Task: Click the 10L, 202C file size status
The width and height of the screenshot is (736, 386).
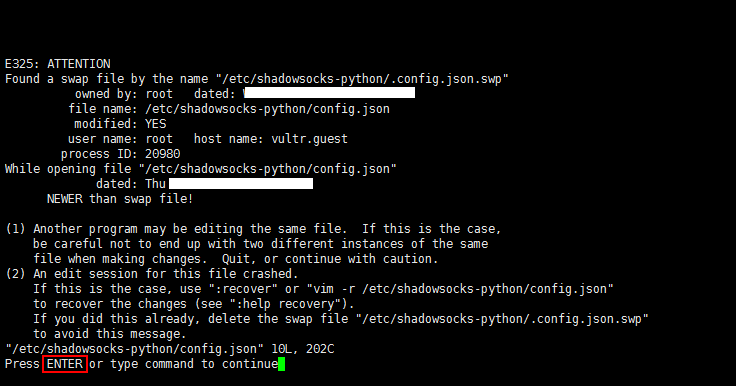Action: tap(303, 349)
